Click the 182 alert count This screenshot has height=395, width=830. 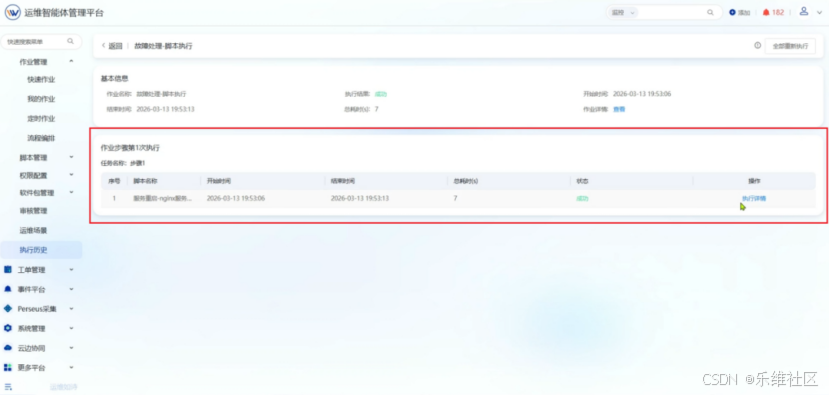click(778, 13)
